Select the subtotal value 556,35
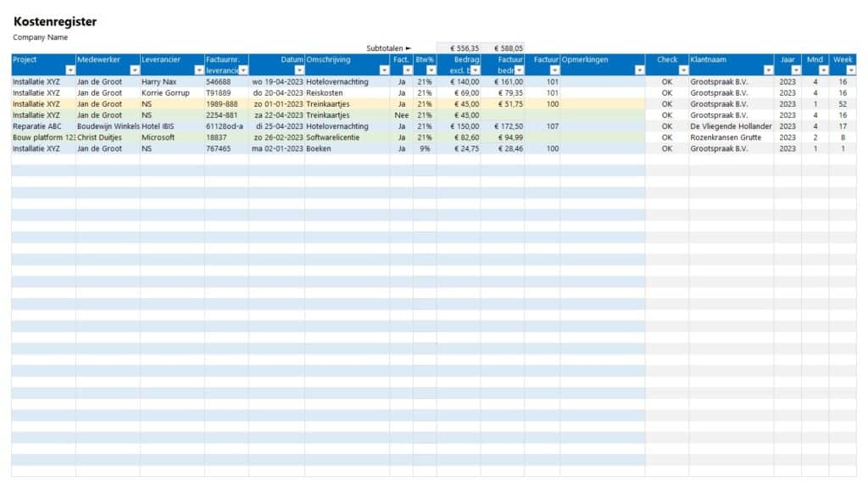Viewport: 868px width, 488px height. (x=463, y=47)
